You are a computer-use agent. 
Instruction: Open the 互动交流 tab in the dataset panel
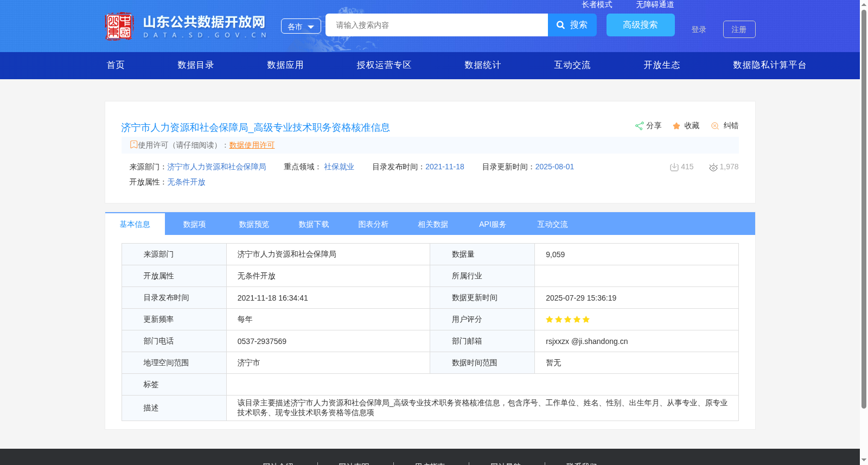coord(552,224)
